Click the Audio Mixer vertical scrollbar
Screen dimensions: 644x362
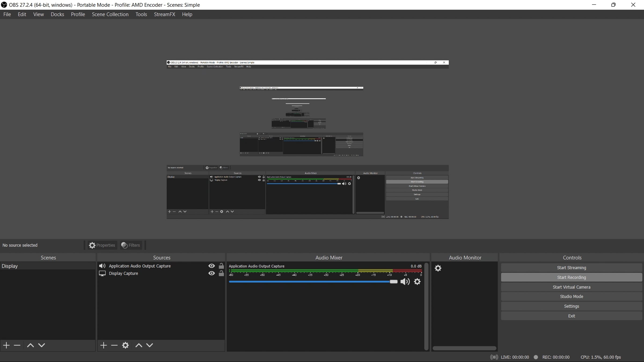point(426,306)
